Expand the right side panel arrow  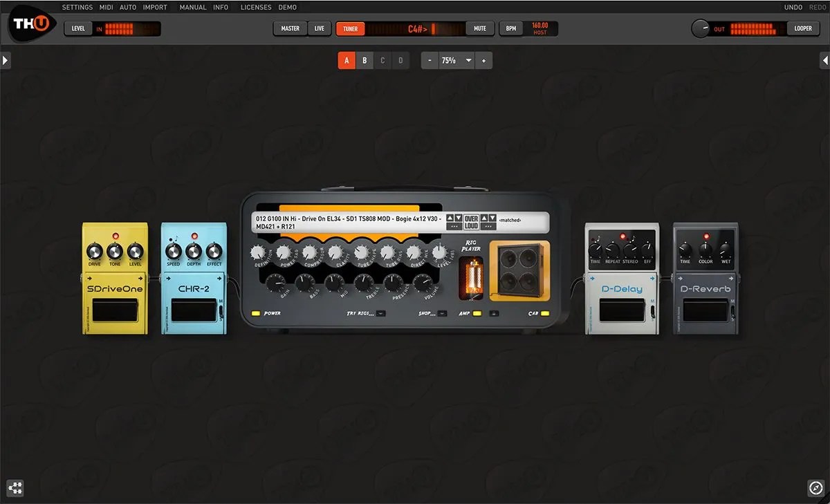click(824, 60)
